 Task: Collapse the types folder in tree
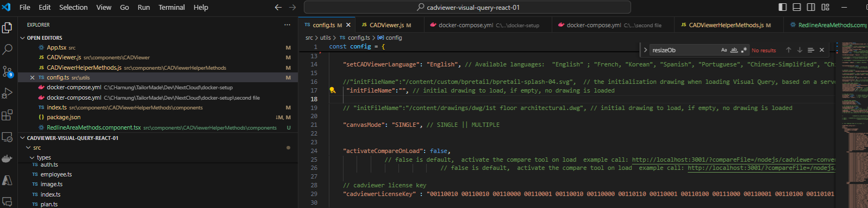coord(158,157)
